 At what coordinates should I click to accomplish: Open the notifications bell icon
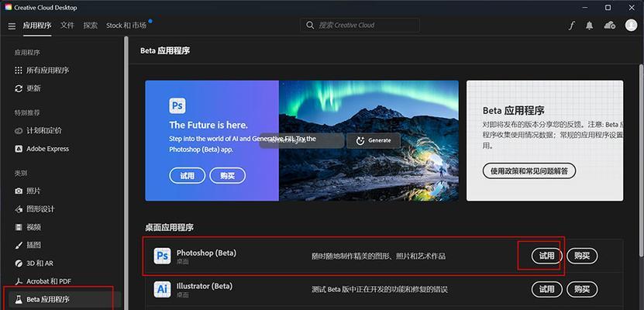590,26
